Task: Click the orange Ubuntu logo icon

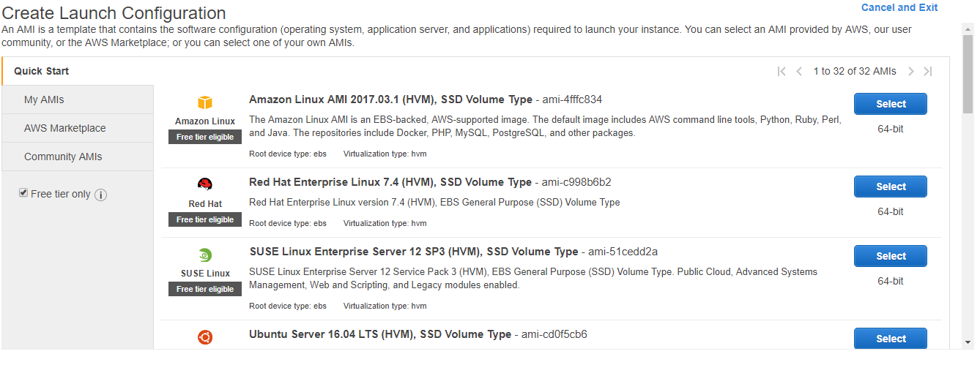Action: [204, 337]
